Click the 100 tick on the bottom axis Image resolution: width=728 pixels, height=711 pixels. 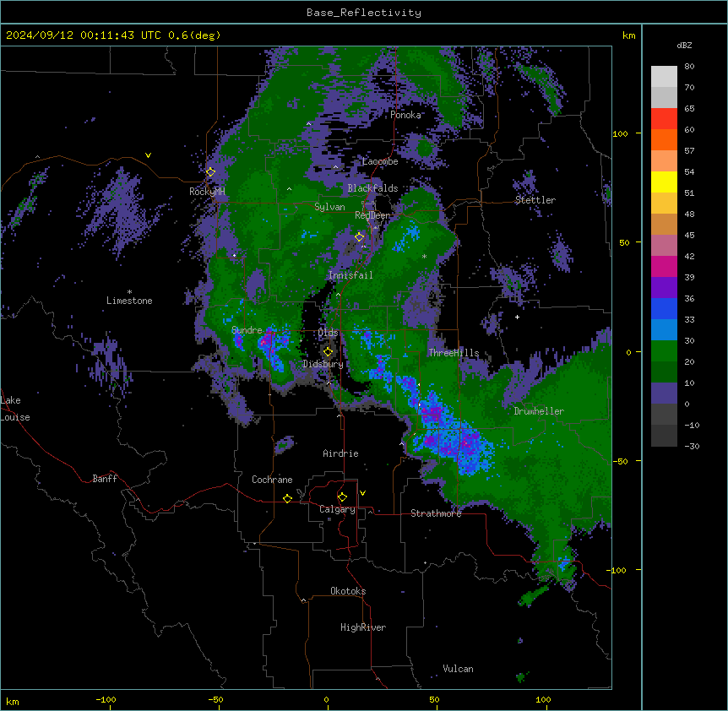tap(543, 699)
